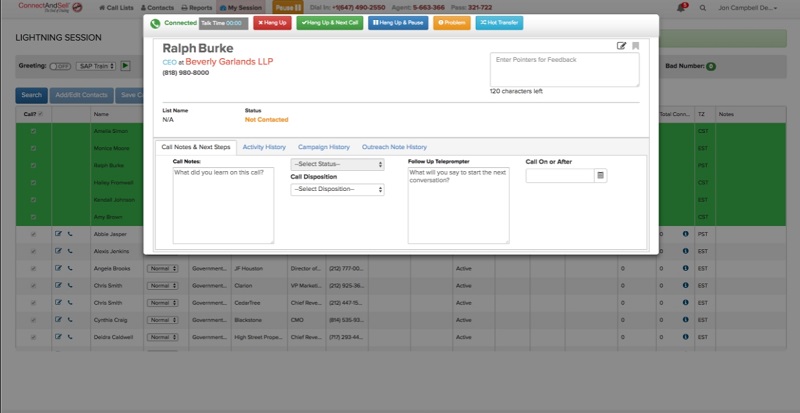Click the info icon in Angela Brooks row
This screenshot has height=413, width=800.
685,268
